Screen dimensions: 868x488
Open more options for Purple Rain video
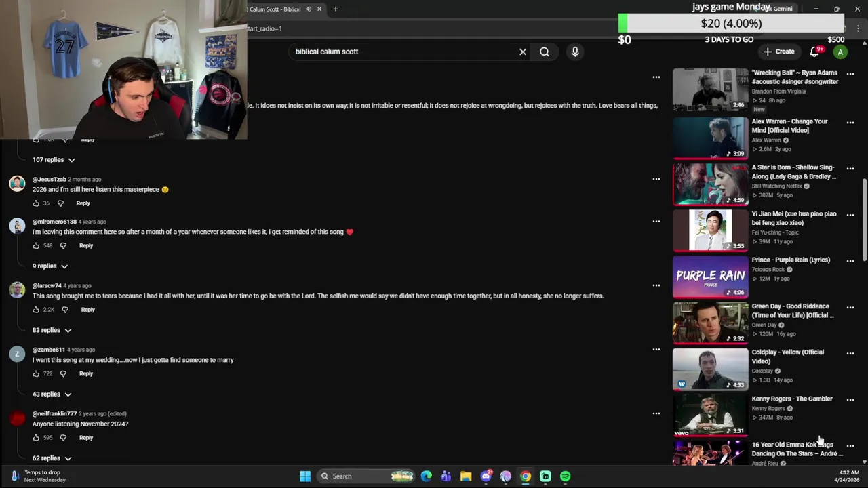point(850,261)
